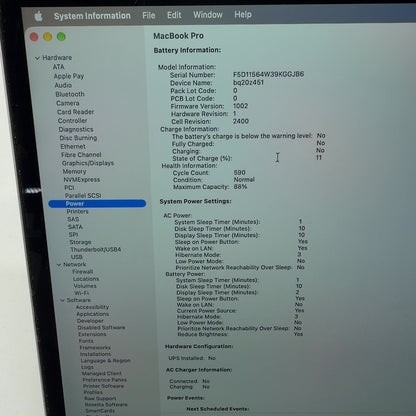The image size is (416, 416).
Task: Click the green zoom window button
Action: click(x=61, y=37)
